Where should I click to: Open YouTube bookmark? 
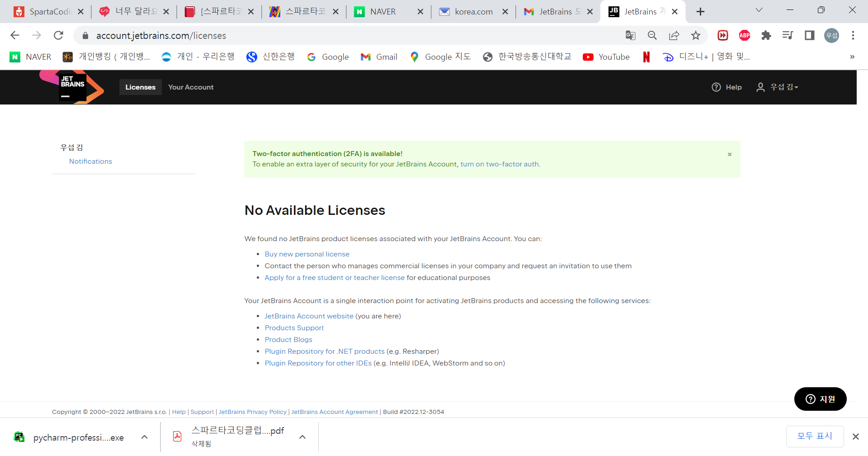coord(606,57)
